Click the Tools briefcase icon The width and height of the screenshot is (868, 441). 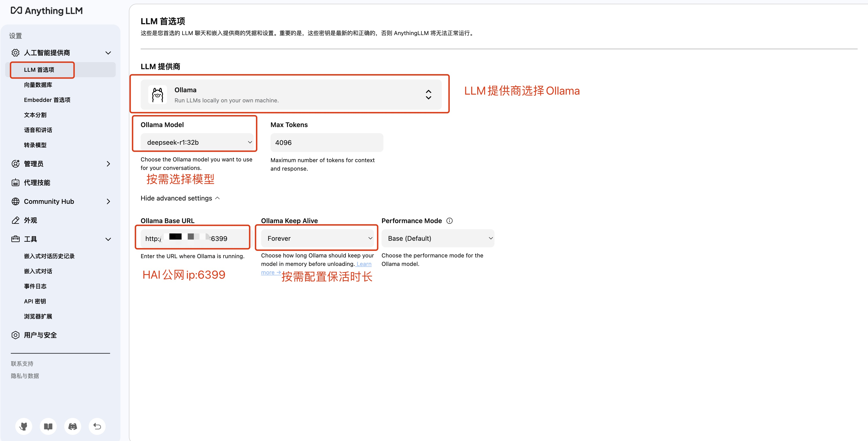point(16,239)
